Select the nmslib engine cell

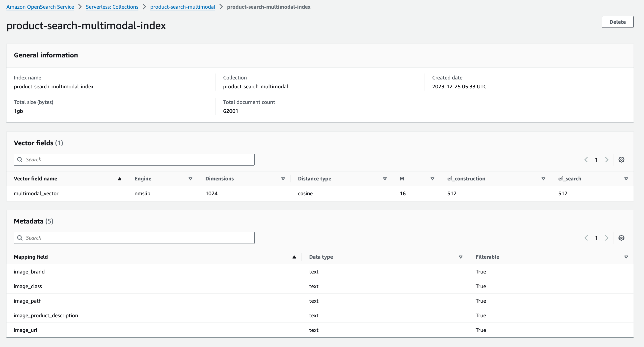[142, 193]
